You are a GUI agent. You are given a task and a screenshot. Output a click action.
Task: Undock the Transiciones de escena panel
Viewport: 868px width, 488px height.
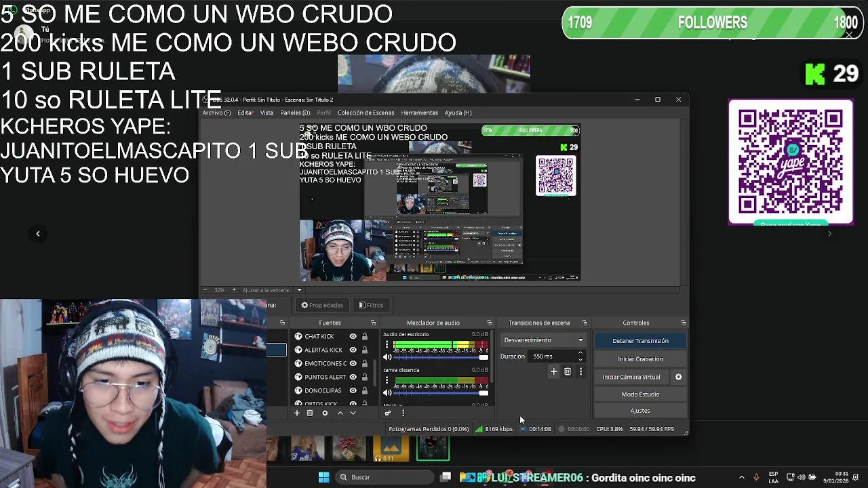coord(585,323)
